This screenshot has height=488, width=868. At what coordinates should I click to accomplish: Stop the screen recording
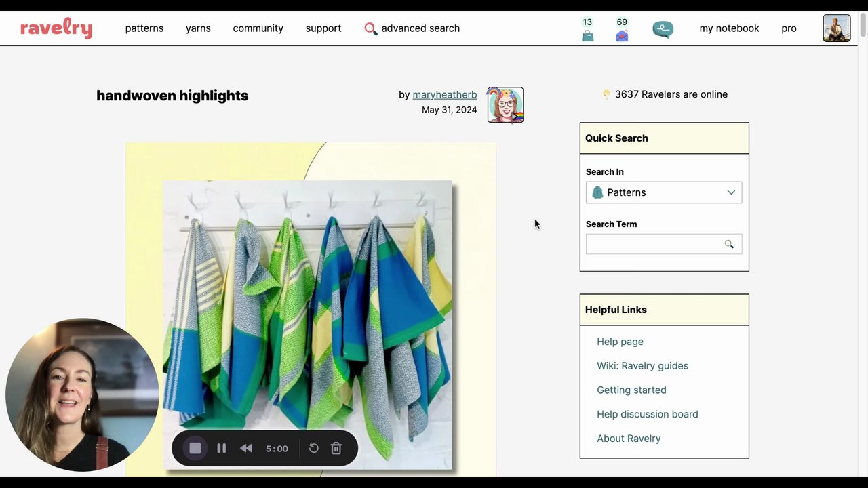point(195,448)
